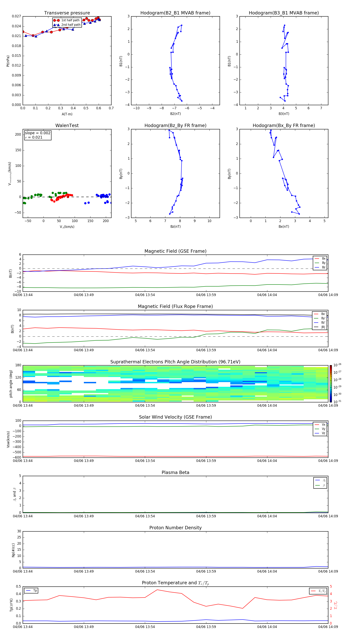Click the red Te/Tp peak near 13:55
Image resolution: width=351 pixels, height=644 pixels.
pos(157,590)
